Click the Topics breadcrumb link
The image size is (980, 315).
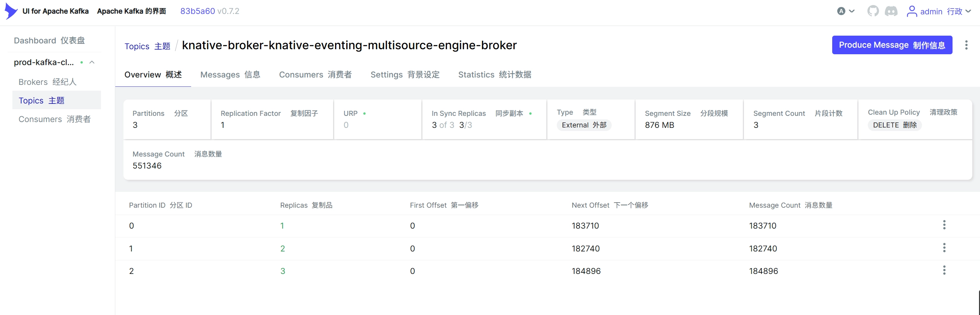click(147, 46)
